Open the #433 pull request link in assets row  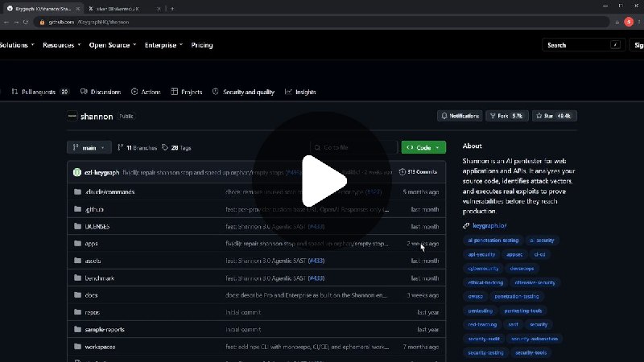316,261
